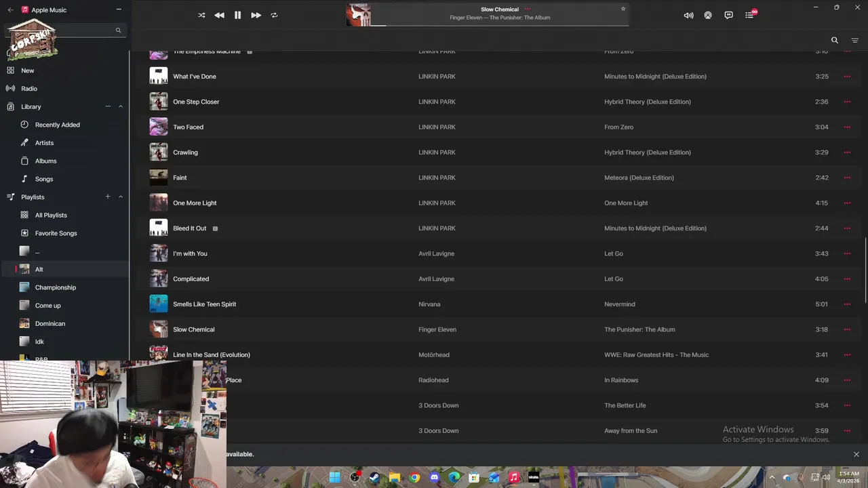Click the Nirvana artist link
The width and height of the screenshot is (868, 488).
[429, 304]
